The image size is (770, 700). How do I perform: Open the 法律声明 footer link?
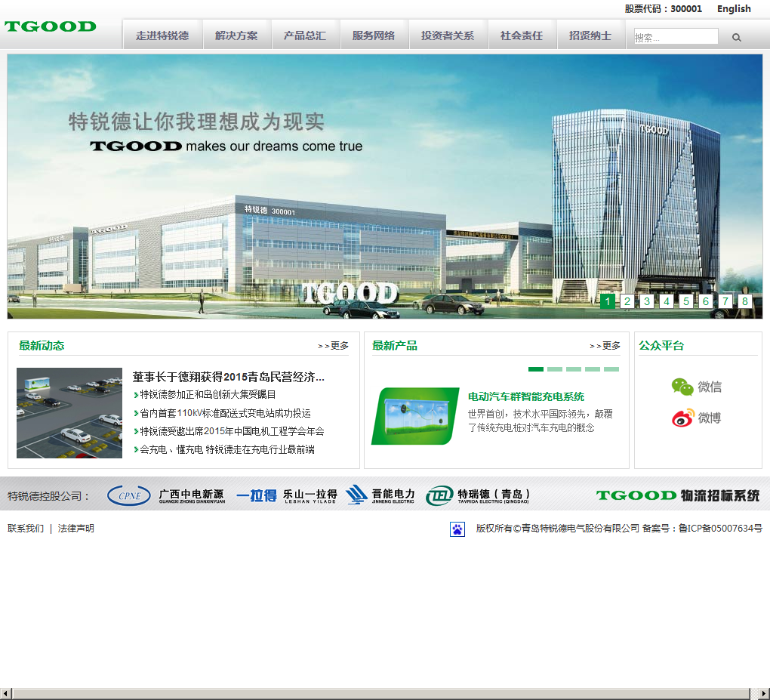[x=75, y=529]
